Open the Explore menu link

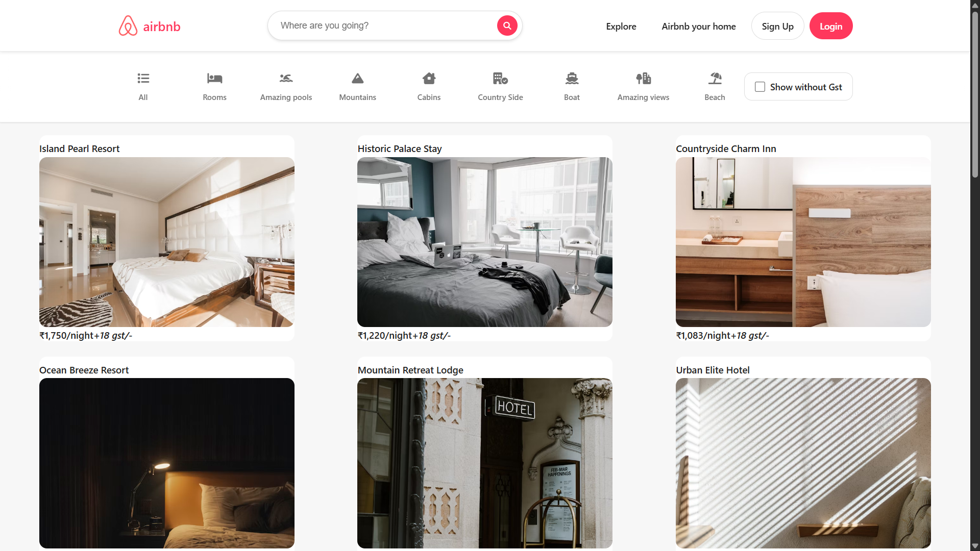(x=621, y=27)
